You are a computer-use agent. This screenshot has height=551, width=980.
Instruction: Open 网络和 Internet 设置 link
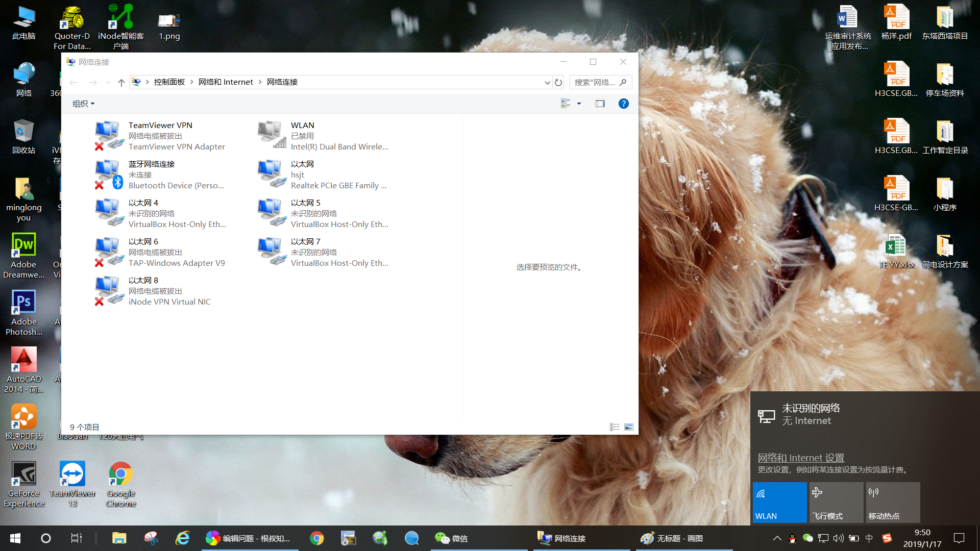click(800, 458)
